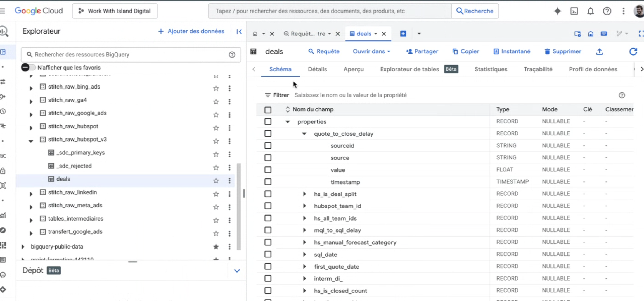Open the Statistiques tab

[x=491, y=69]
